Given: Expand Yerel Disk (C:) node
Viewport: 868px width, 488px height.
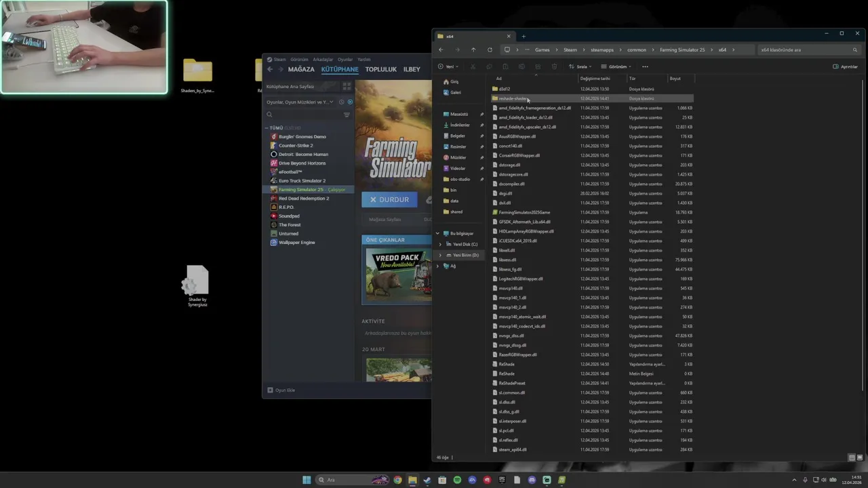Looking at the screenshot, I should click(440, 244).
